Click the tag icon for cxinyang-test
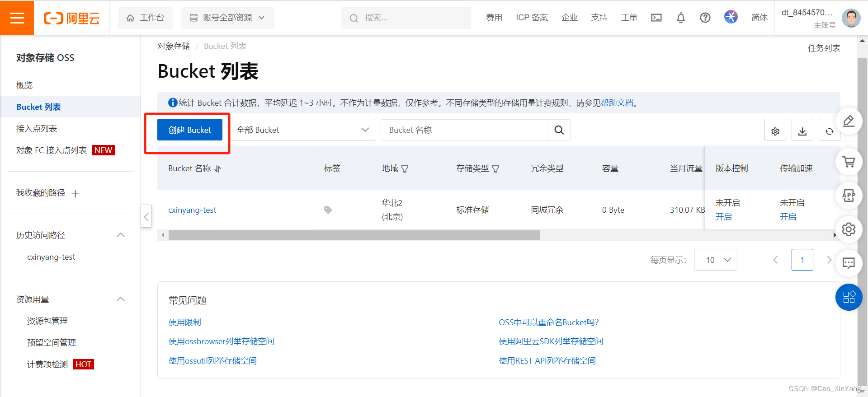Image resolution: width=868 pixels, height=397 pixels. [x=328, y=210]
